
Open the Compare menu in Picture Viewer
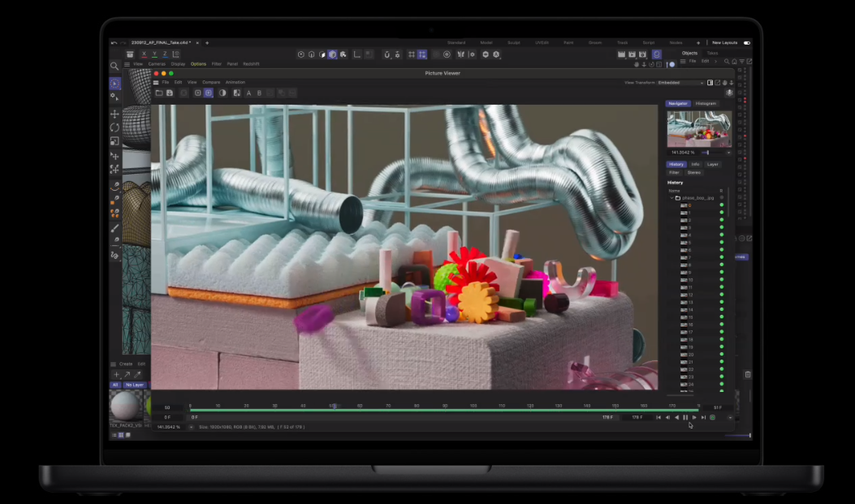pyautogui.click(x=211, y=83)
